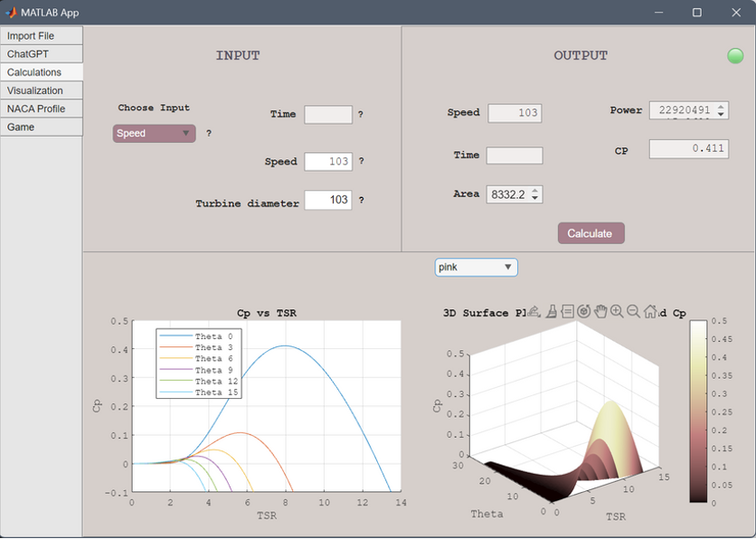Minimize the MATLAB App window
Viewport: 756px width, 539px height.
[659, 13]
